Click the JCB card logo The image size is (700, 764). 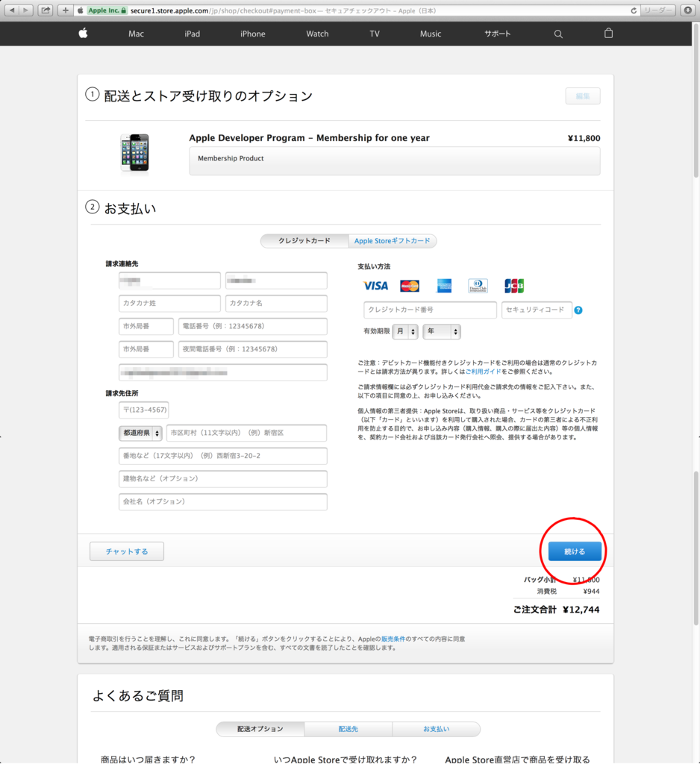pyautogui.click(x=513, y=286)
